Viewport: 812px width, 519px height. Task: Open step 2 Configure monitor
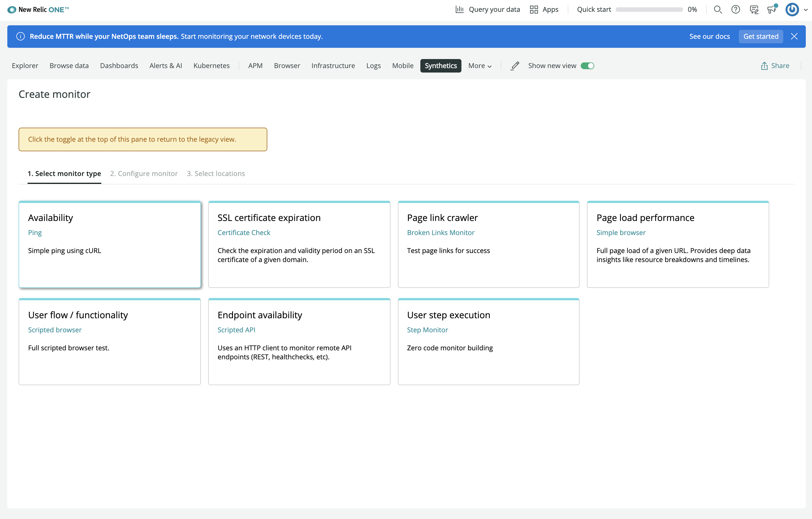144,173
